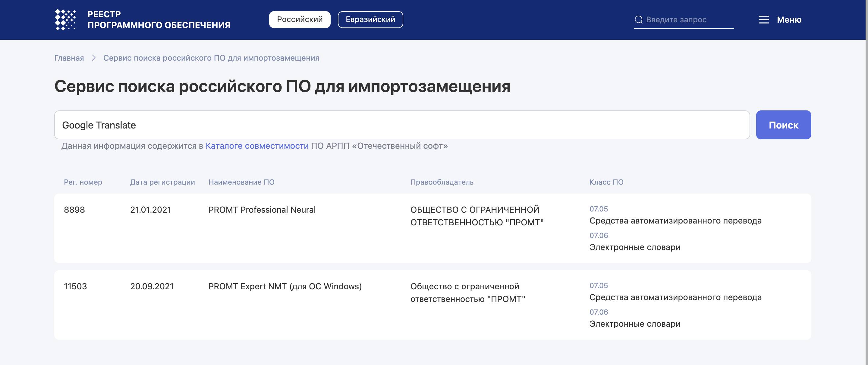The width and height of the screenshot is (868, 365).
Task: Click class code 07.05 in row 11503
Action: pyautogui.click(x=599, y=285)
